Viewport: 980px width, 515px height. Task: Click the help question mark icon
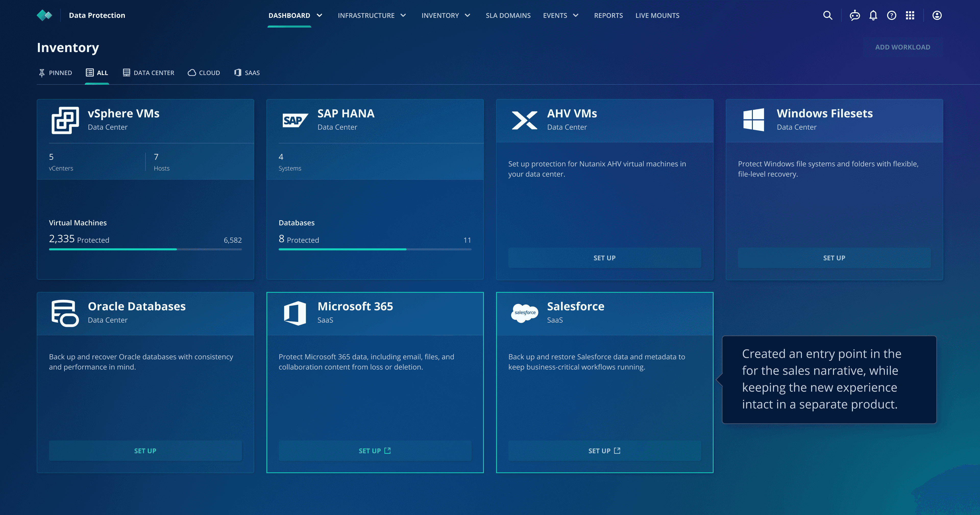(x=891, y=15)
